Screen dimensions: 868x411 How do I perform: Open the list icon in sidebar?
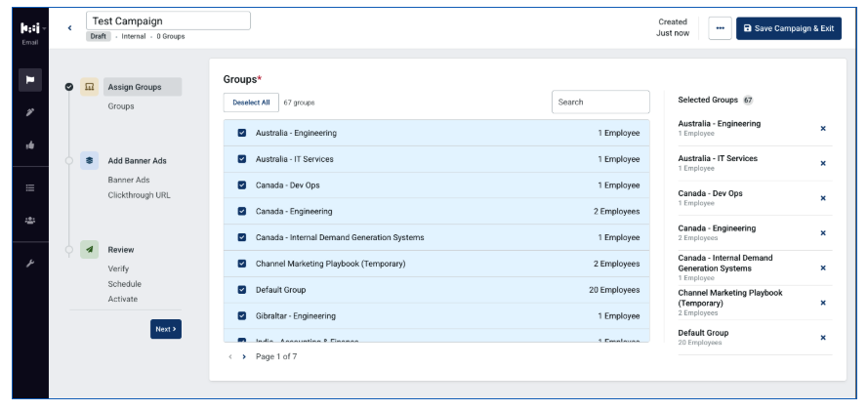click(30, 187)
